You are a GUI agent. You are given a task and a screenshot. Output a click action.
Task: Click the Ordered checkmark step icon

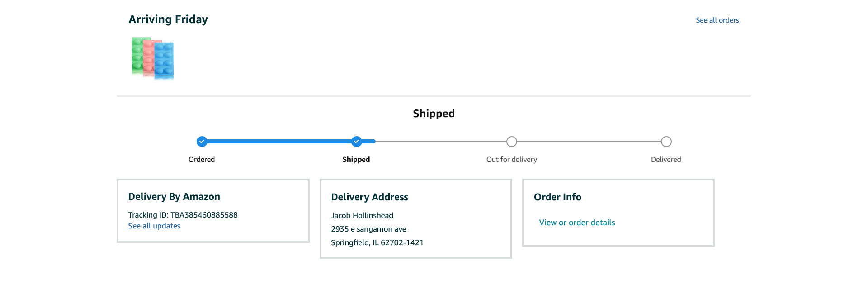click(202, 142)
